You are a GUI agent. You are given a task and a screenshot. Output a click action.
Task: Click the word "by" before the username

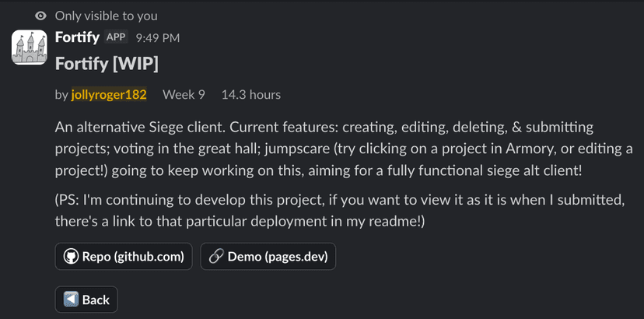click(x=61, y=95)
